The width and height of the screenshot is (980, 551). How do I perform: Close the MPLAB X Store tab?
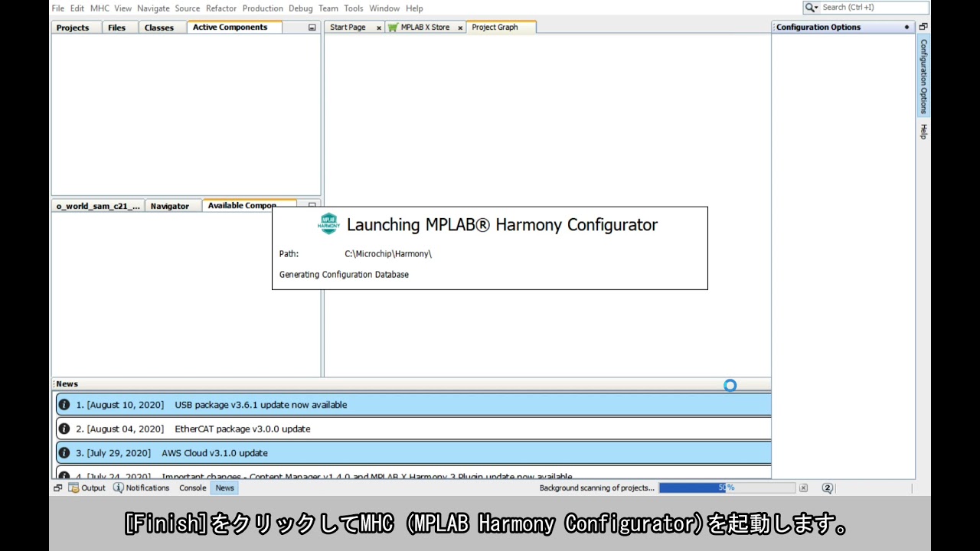[460, 28]
